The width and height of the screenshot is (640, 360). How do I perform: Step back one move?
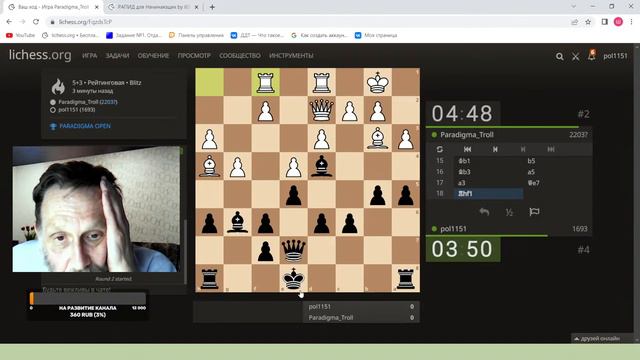point(495,149)
